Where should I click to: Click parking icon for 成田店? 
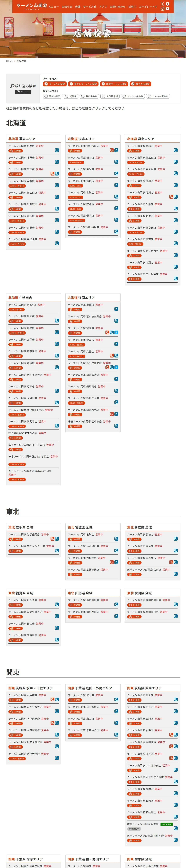pyautogui.click(x=116, y=699)
